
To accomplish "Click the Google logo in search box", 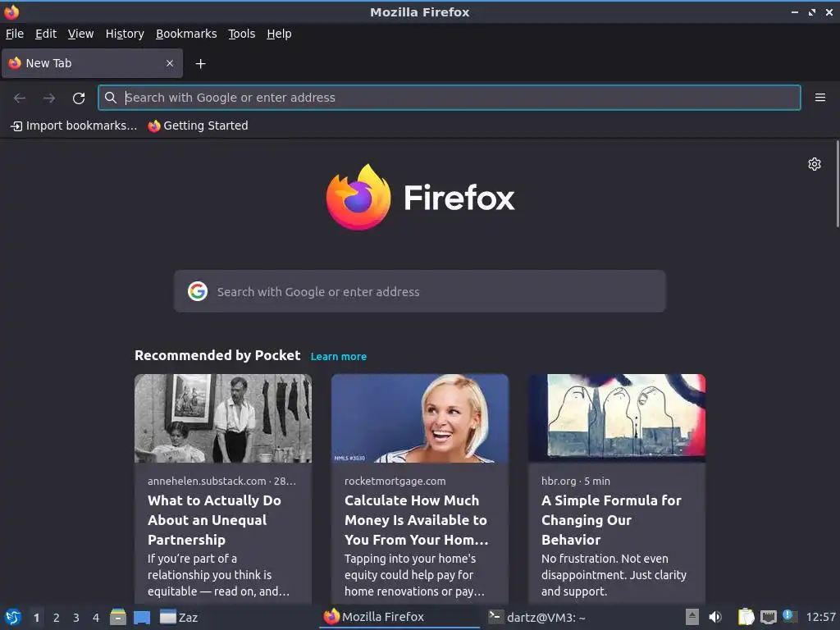I will [x=198, y=291].
